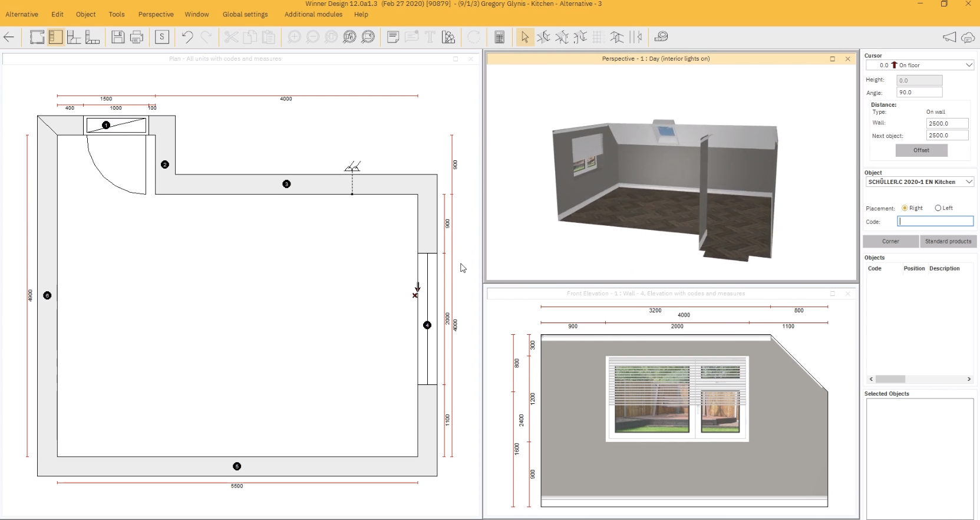Click the tape measure tool icon

[661, 37]
